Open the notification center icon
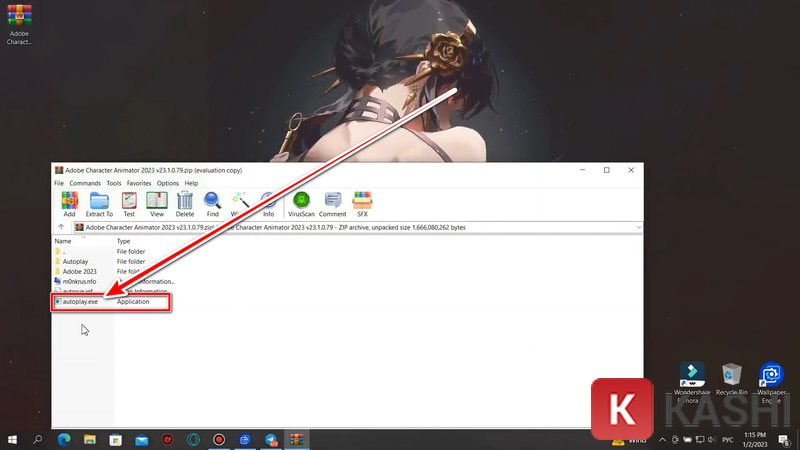The height and width of the screenshot is (450, 800). (x=784, y=440)
